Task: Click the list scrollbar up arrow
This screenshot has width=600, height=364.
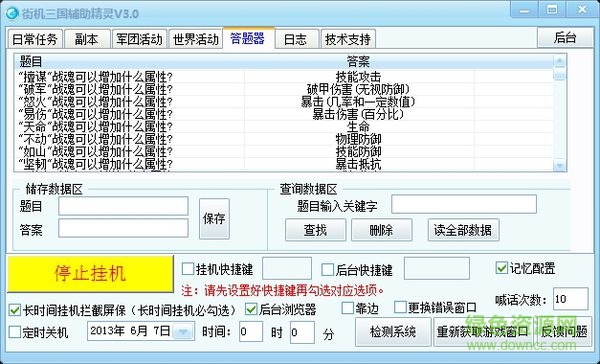Action: click(559, 61)
